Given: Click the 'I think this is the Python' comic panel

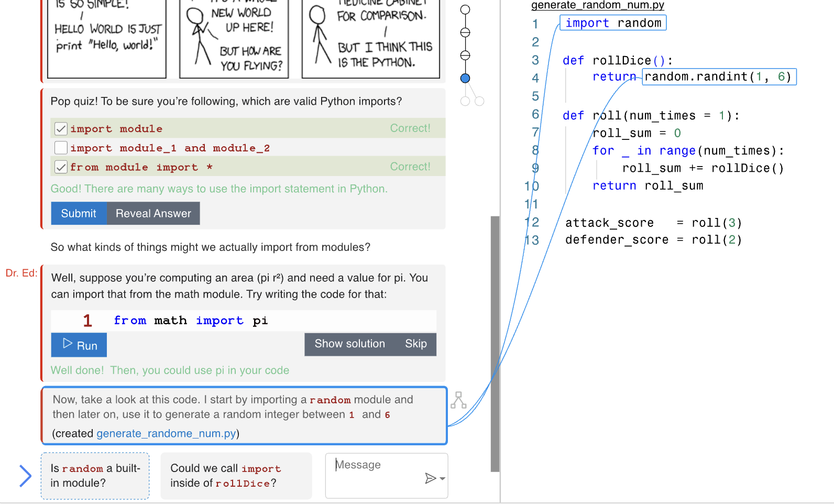Looking at the screenshot, I should [371, 39].
